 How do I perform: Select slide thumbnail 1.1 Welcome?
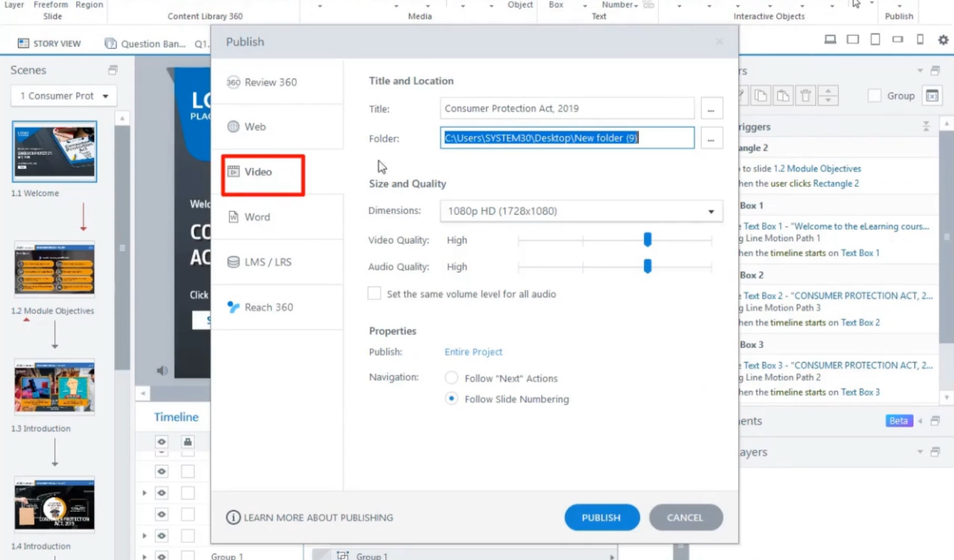click(55, 151)
